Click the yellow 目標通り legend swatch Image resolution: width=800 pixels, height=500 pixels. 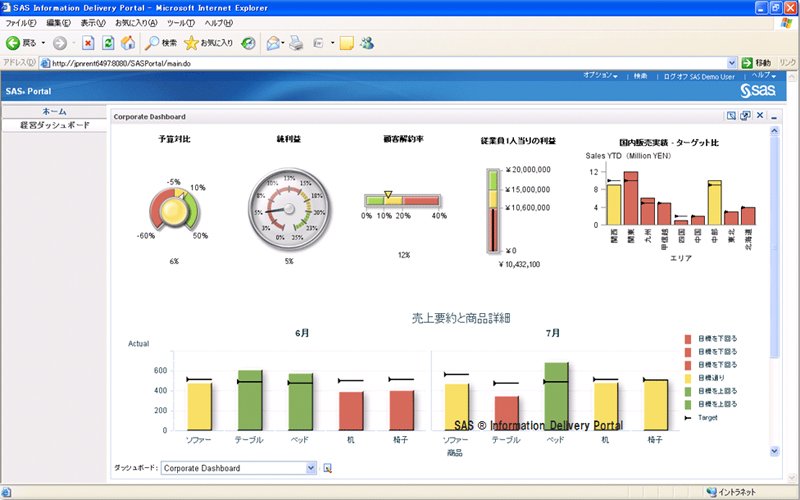[x=688, y=378]
